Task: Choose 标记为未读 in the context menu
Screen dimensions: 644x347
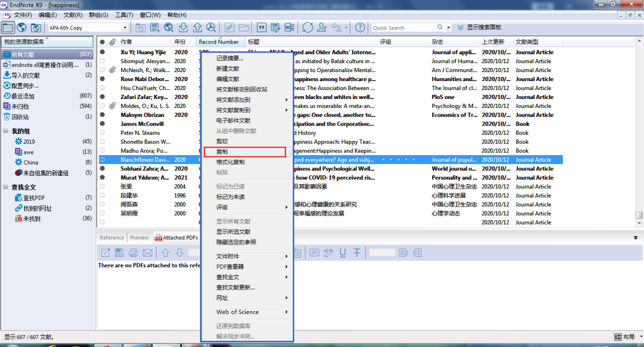Action: click(x=247, y=197)
